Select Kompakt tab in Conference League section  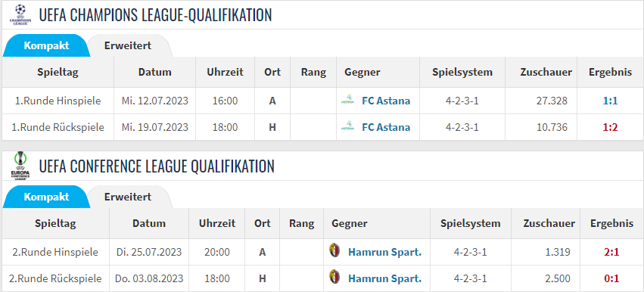point(46,197)
